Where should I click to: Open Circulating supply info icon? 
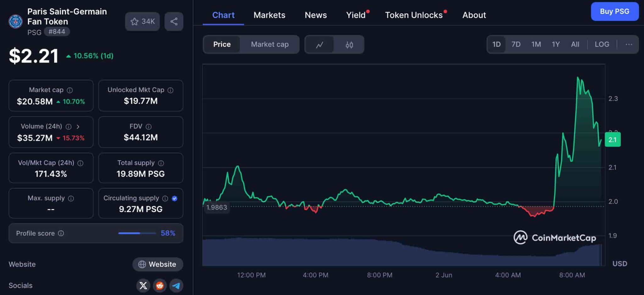tap(165, 199)
